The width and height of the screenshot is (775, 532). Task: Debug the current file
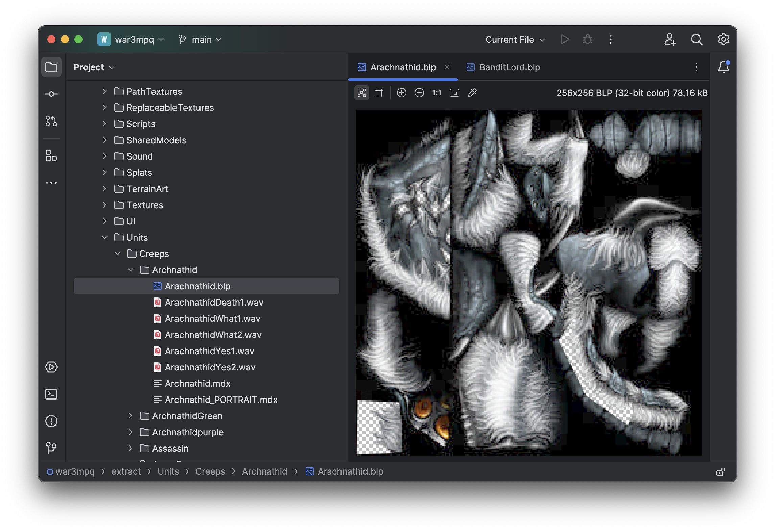pos(588,39)
